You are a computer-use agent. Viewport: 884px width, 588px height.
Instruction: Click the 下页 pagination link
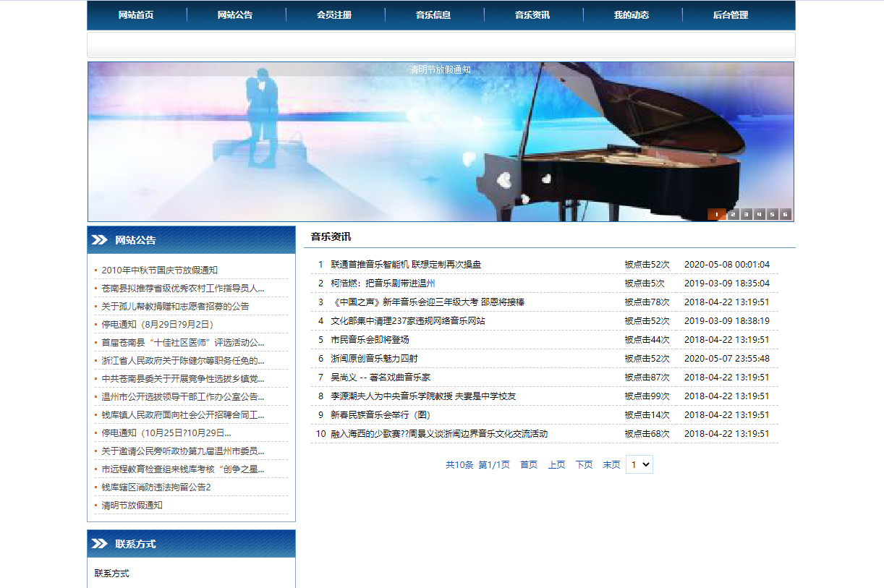pos(584,464)
